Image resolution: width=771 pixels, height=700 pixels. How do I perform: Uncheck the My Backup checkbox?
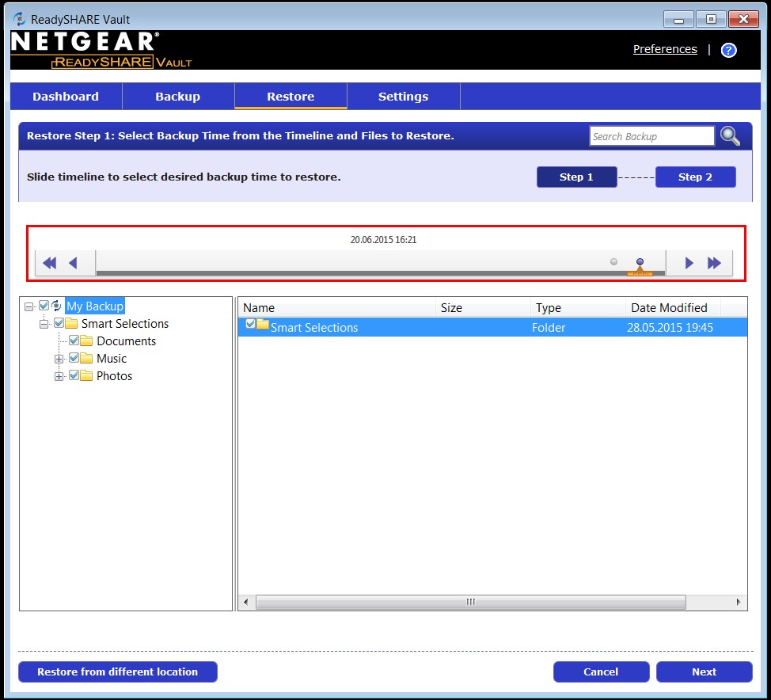click(44, 306)
